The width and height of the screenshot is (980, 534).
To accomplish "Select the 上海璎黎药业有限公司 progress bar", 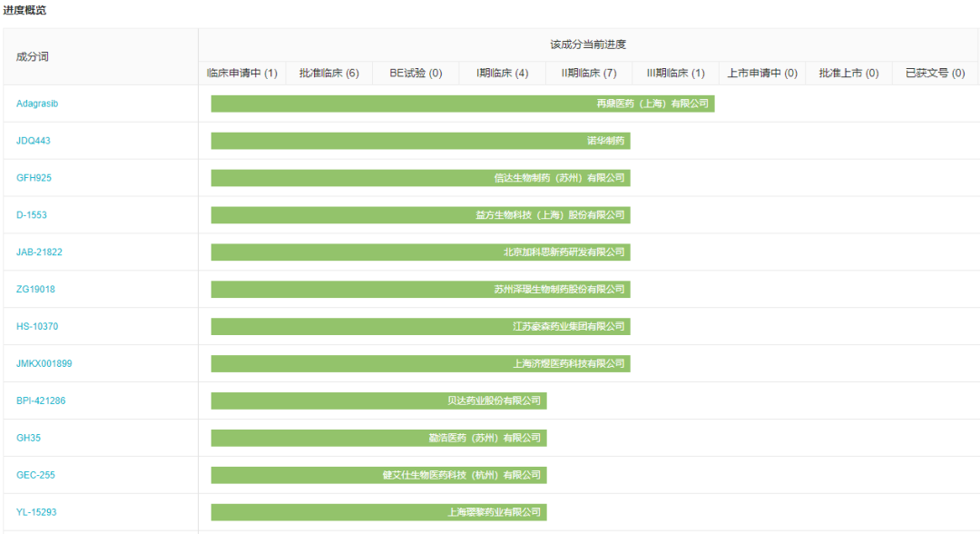I will point(378,512).
